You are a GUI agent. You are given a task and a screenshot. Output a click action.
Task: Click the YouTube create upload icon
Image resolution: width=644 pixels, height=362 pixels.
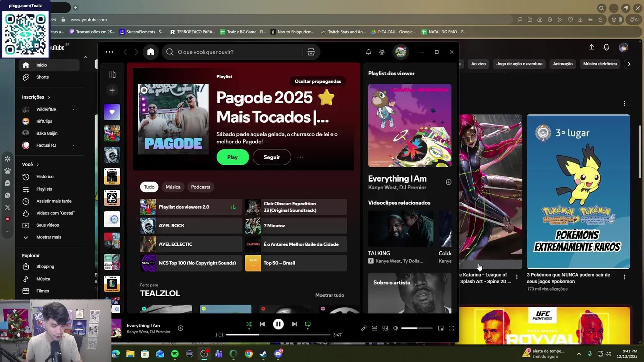click(592, 47)
